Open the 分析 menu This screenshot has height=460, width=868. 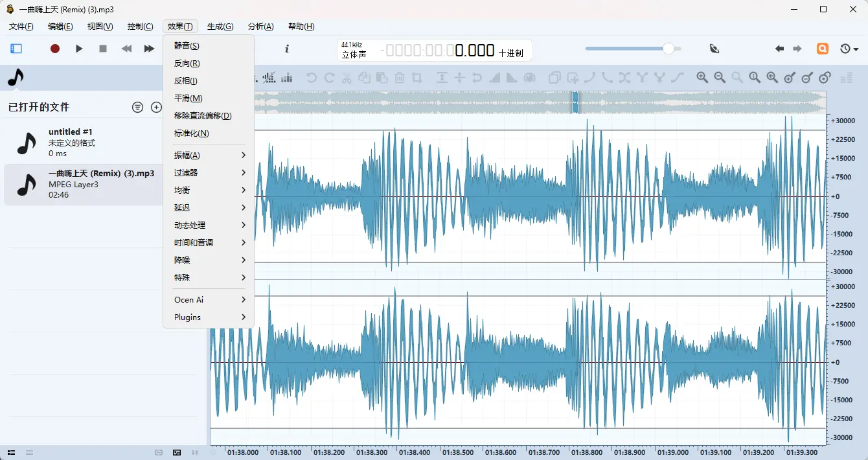(260, 27)
